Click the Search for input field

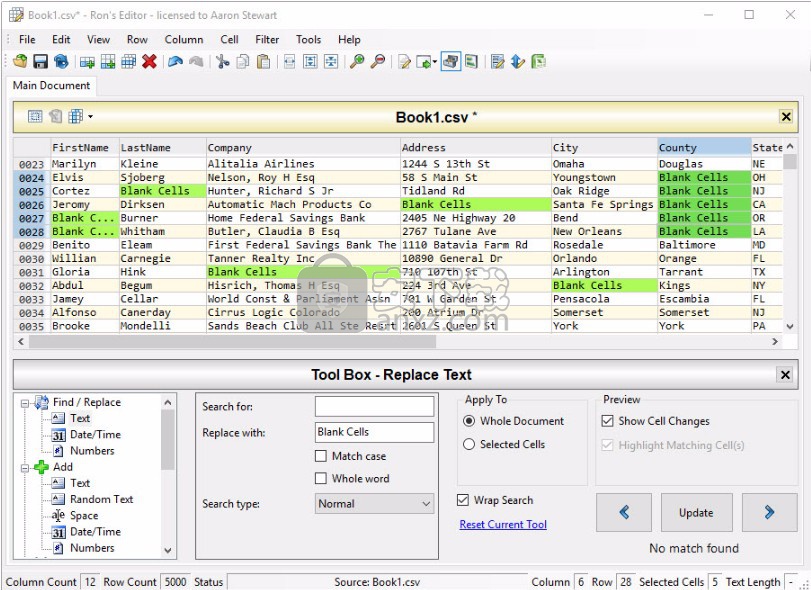(x=374, y=406)
